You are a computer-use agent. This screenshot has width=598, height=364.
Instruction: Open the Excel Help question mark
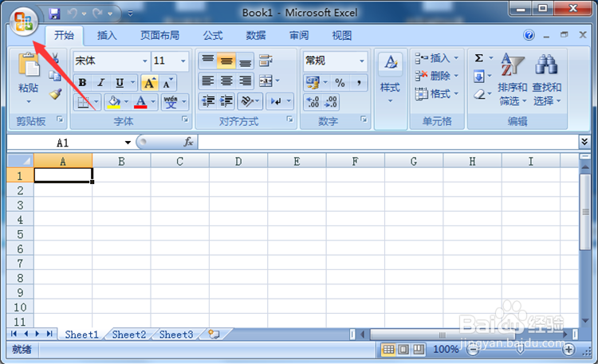(529, 35)
